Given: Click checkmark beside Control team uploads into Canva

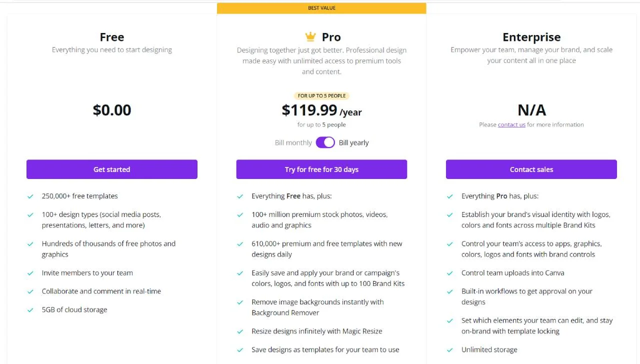Looking at the screenshot, I should pyautogui.click(x=450, y=273).
